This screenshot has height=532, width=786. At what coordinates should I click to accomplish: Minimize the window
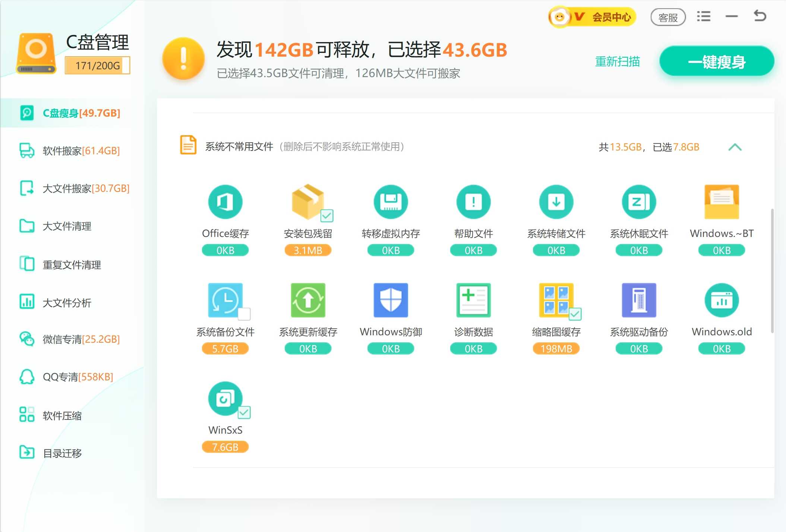click(731, 16)
